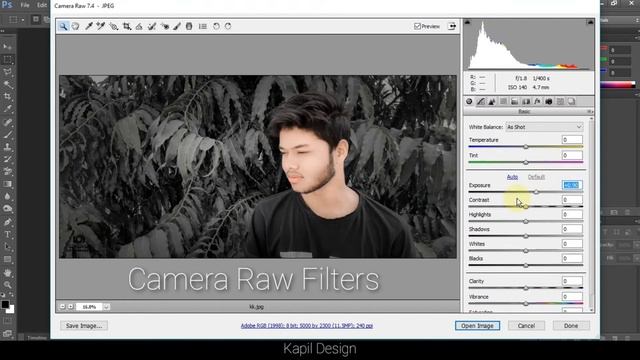640x360 pixels.
Task: Click the Save Image button
Action: pos(84,326)
